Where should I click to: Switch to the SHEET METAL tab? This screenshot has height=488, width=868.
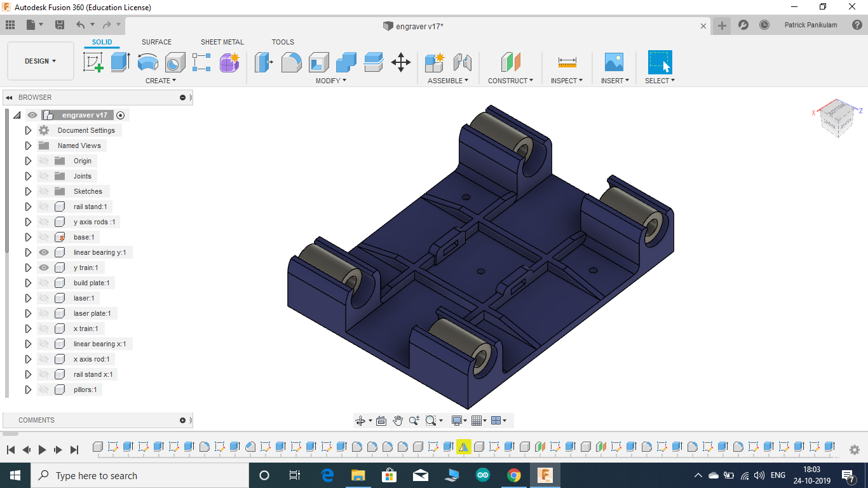(222, 42)
